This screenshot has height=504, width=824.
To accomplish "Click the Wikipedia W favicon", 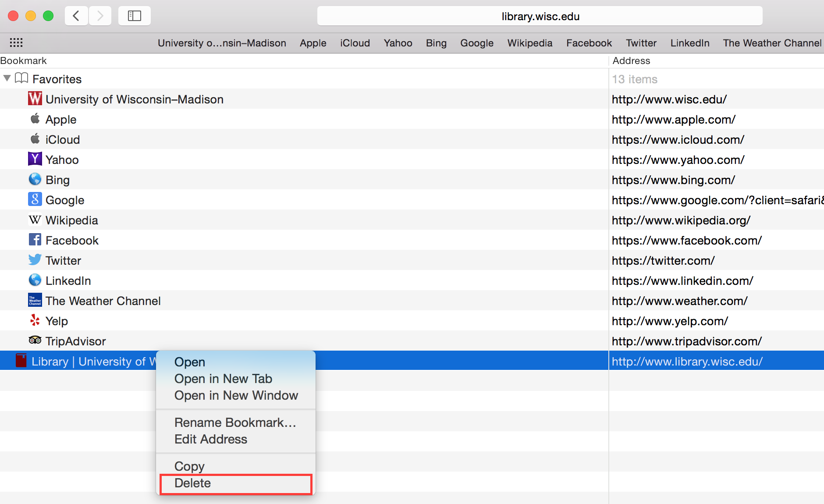I will pos(35,220).
